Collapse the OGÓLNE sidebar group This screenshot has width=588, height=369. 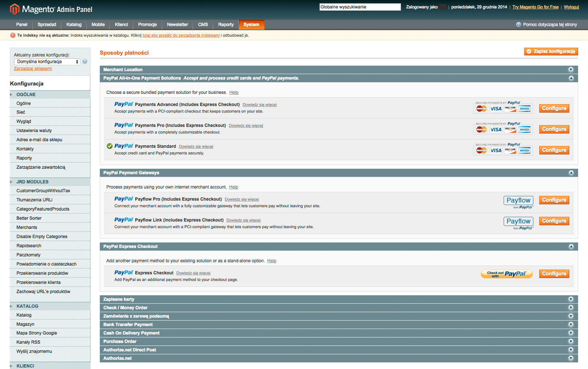coord(50,95)
